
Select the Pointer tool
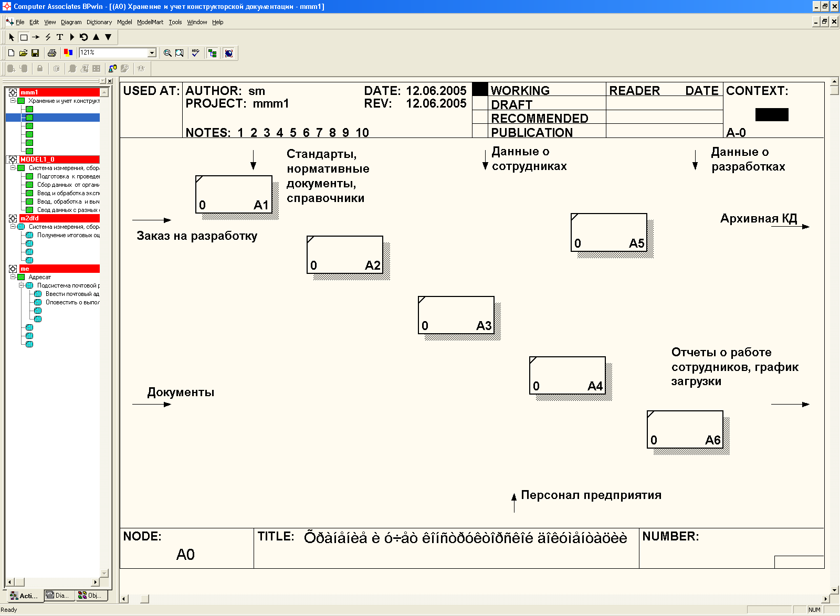pyautogui.click(x=12, y=37)
